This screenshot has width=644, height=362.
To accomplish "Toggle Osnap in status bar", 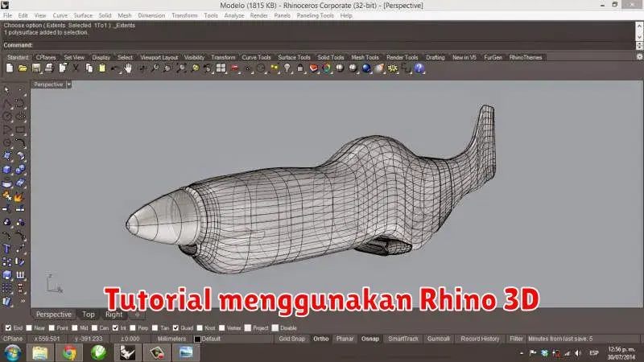I will tap(370, 339).
